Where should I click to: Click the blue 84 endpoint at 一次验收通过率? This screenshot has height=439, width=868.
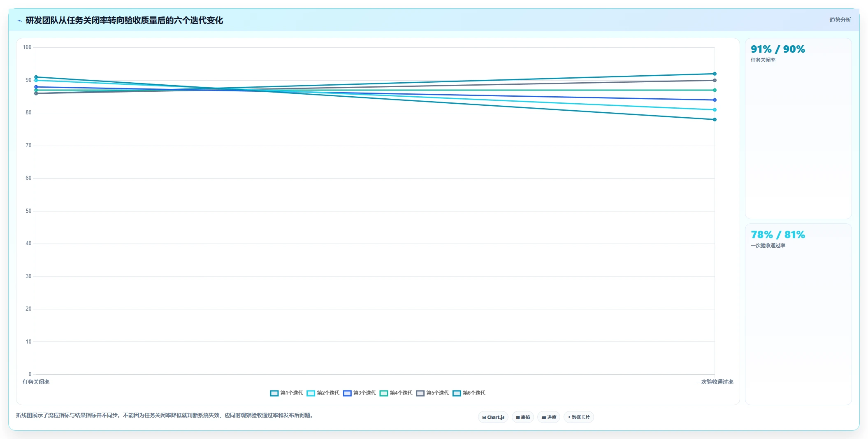pyautogui.click(x=715, y=100)
